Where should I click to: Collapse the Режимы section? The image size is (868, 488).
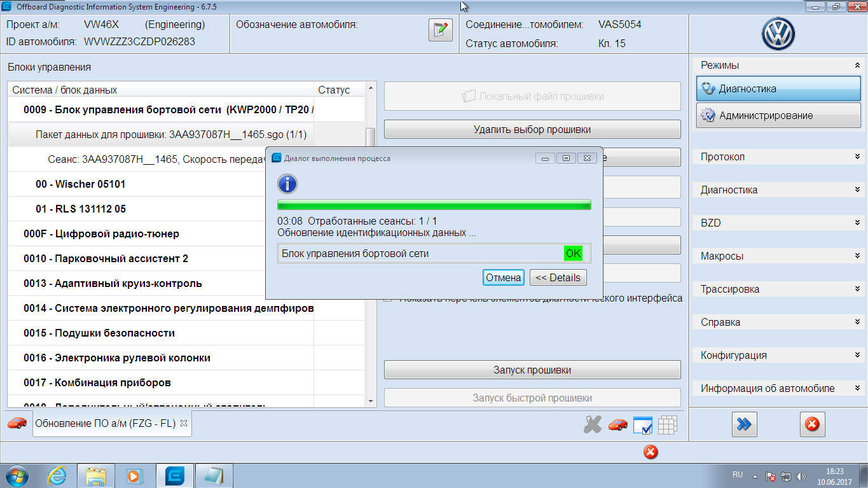[x=857, y=65]
